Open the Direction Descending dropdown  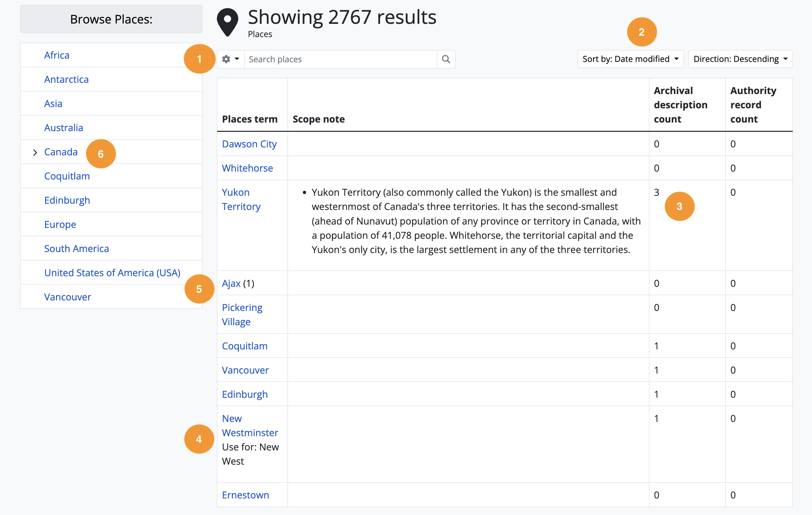(740, 59)
